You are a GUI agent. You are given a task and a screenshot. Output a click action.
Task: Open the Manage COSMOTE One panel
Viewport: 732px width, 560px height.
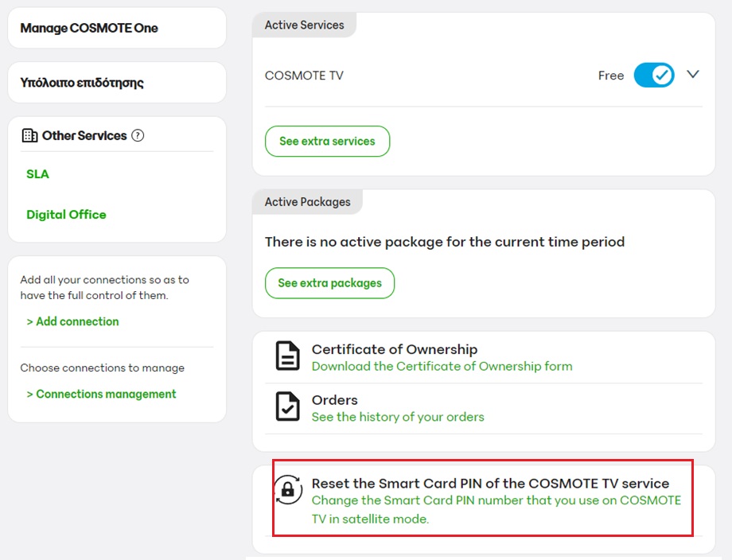89,29
